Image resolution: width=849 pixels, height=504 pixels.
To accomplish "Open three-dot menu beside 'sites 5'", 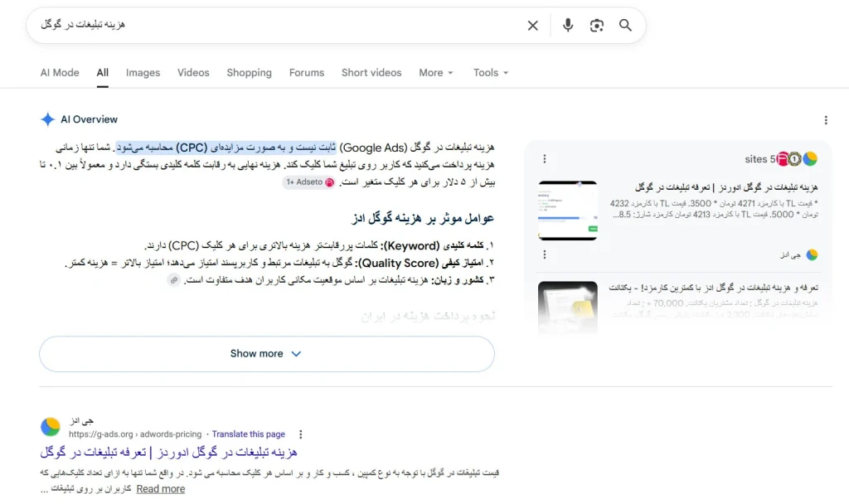I will (545, 158).
